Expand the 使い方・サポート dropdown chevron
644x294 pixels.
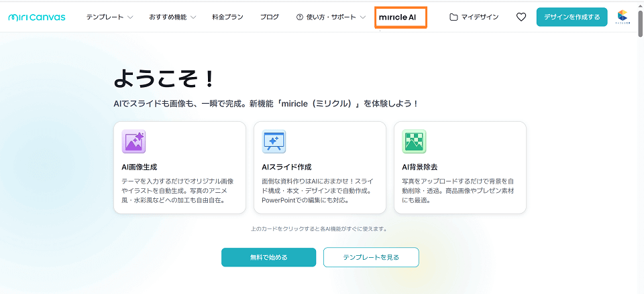pos(363,17)
